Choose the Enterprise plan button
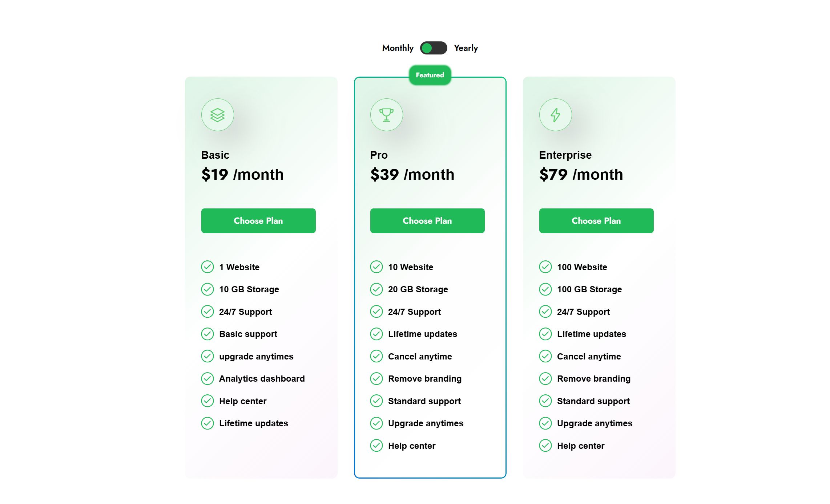The image size is (830, 504). coord(596,221)
